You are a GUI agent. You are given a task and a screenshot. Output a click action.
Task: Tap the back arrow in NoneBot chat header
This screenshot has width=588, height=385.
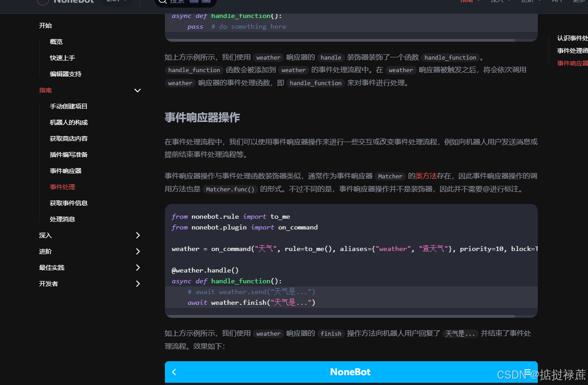[174, 372]
